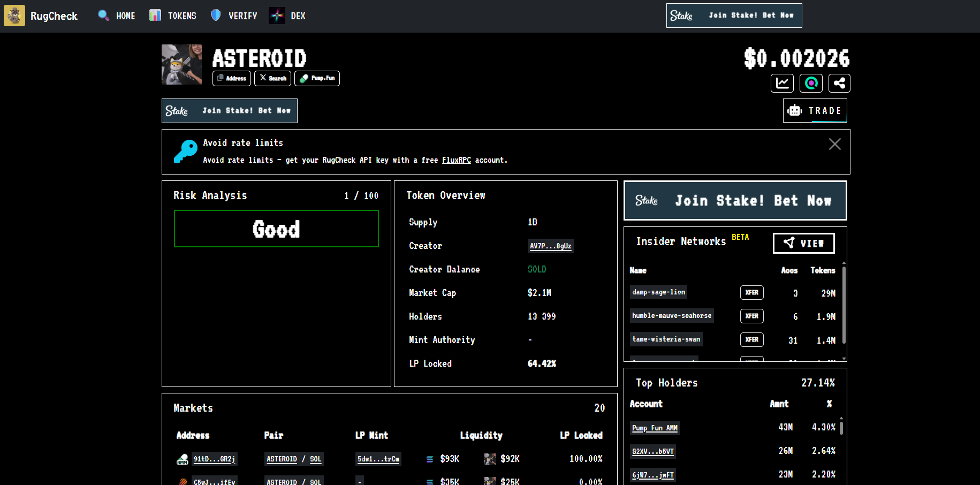Screen dimensions: 980x485
Task: Click the Good risk rating box
Action: pos(276,229)
